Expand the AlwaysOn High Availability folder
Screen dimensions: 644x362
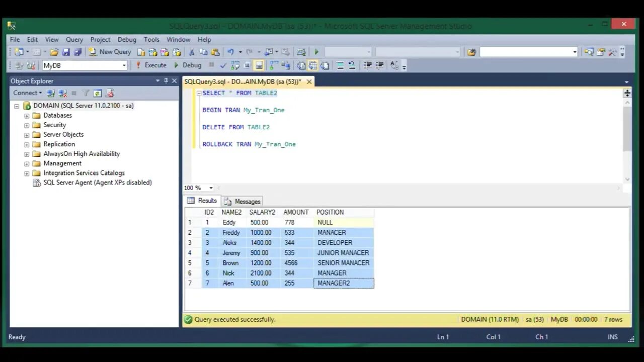(x=27, y=154)
